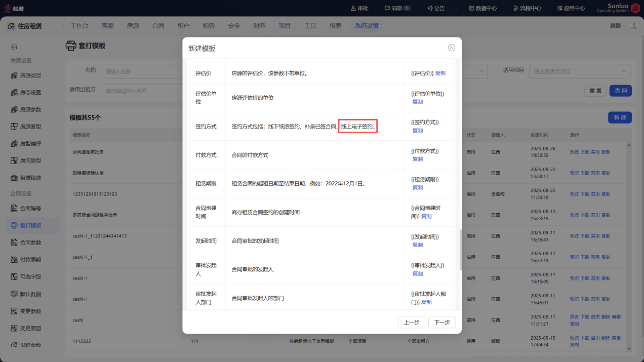This screenshot has height=362, width=644.
Task: Click the 新建 create button
Action: [x=620, y=117]
